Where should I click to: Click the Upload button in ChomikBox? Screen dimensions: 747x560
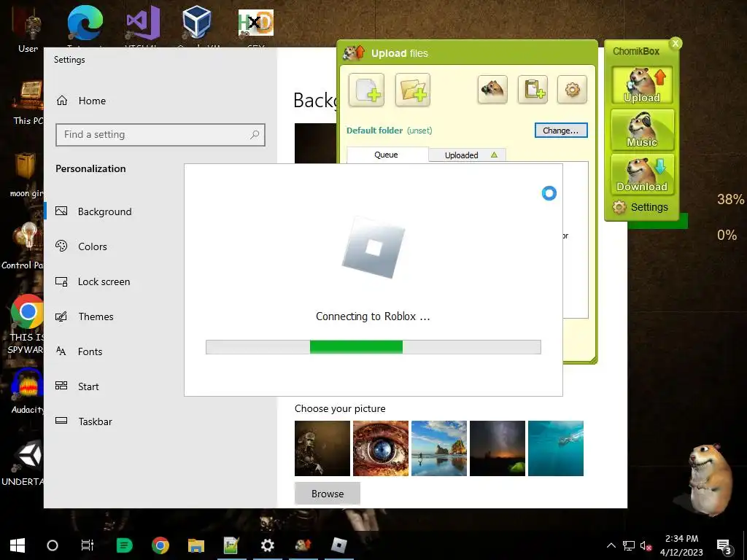(x=642, y=85)
